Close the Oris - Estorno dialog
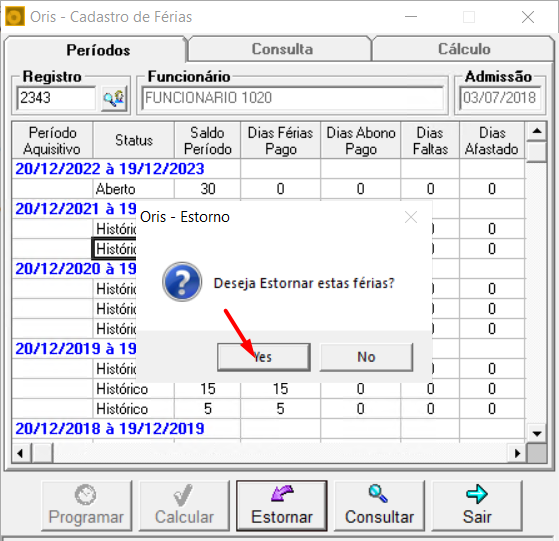Image resolution: width=559 pixels, height=541 pixels. click(x=411, y=217)
